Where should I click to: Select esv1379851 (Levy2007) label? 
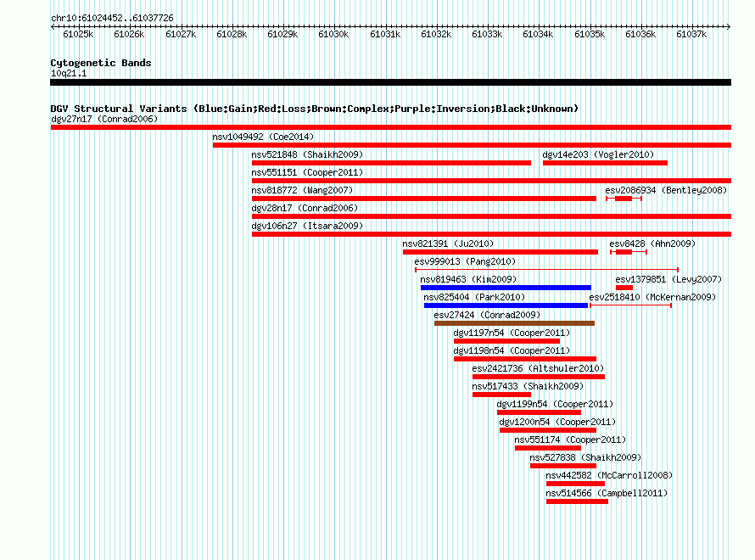tap(668, 279)
